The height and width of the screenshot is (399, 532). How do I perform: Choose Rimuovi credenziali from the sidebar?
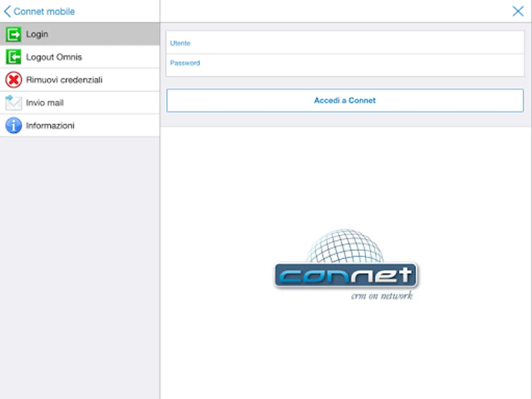tap(80, 80)
